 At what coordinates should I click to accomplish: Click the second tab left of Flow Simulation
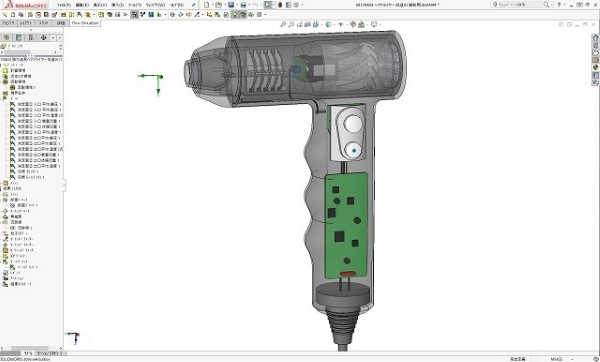pos(43,23)
